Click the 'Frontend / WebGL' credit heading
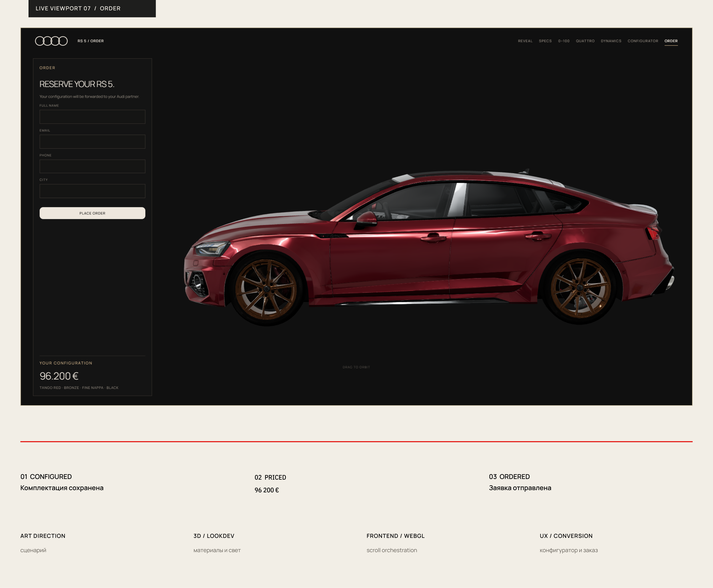713x588 pixels. coord(395,536)
